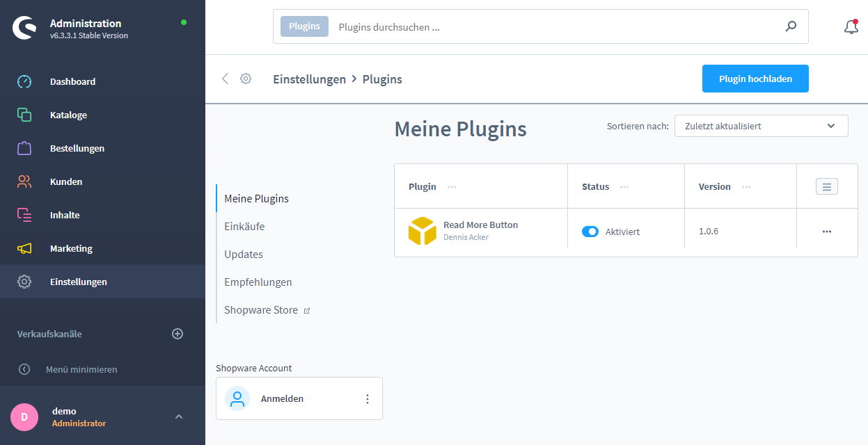Open notifications bell icon
Screen dimensions: 868x445
click(x=851, y=27)
